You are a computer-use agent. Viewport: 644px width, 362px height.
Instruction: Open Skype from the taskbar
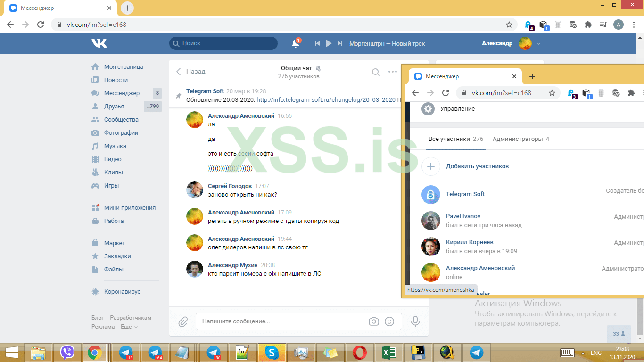(271, 353)
